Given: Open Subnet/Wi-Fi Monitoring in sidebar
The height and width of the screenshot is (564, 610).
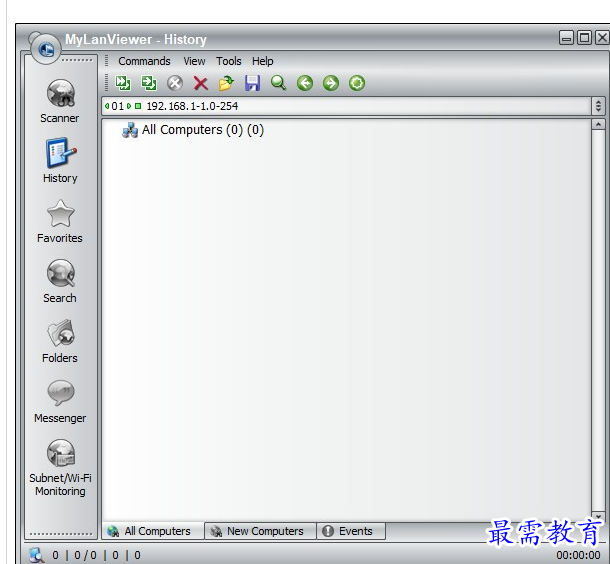Looking at the screenshot, I should tap(60, 468).
